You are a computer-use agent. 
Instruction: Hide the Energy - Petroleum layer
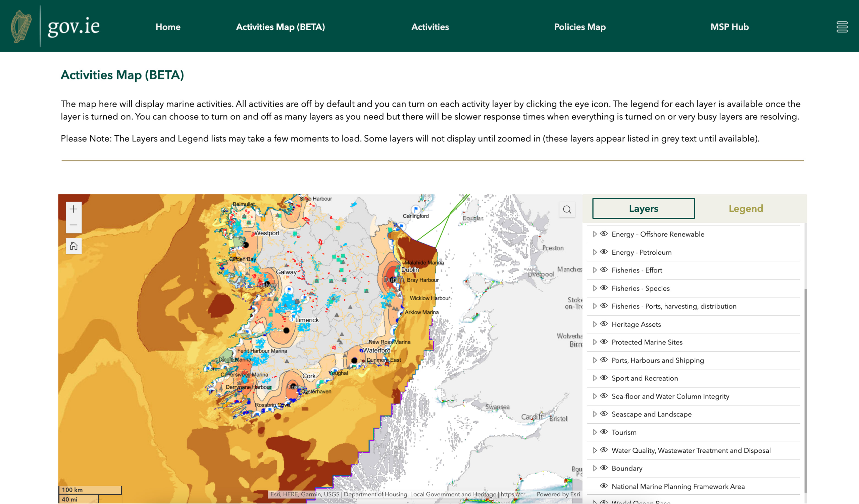(604, 252)
